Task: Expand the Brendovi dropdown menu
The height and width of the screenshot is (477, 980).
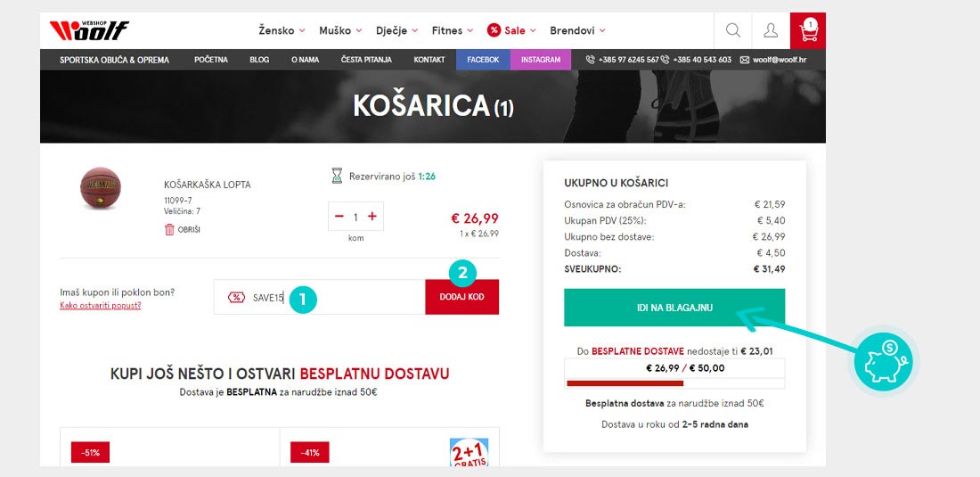Action: click(x=577, y=30)
